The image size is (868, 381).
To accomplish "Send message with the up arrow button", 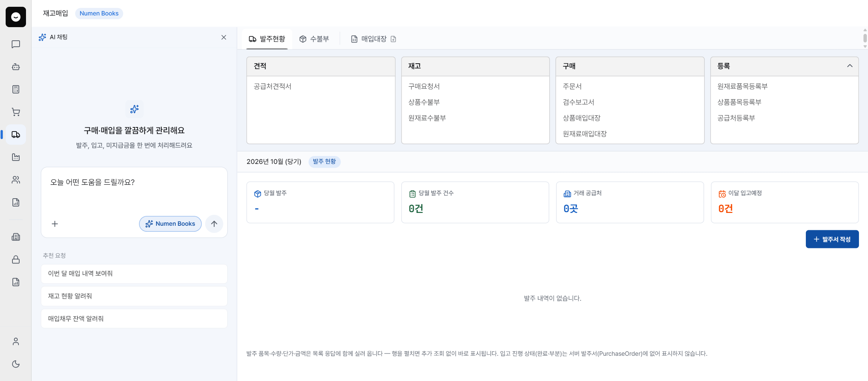I will coord(214,224).
